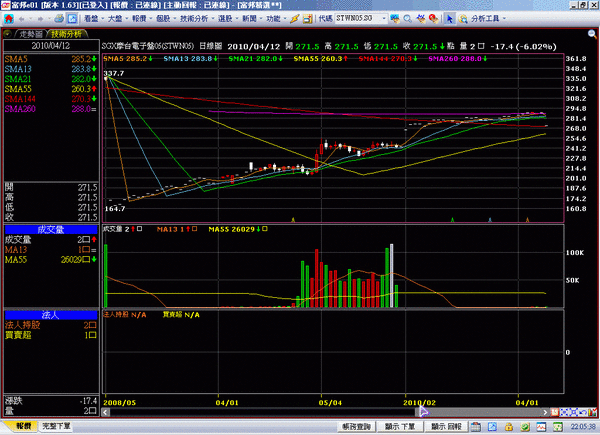Viewport: 600px width, 435px height.
Task: Select the 技術分析 tab above the date
Action: (66, 34)
